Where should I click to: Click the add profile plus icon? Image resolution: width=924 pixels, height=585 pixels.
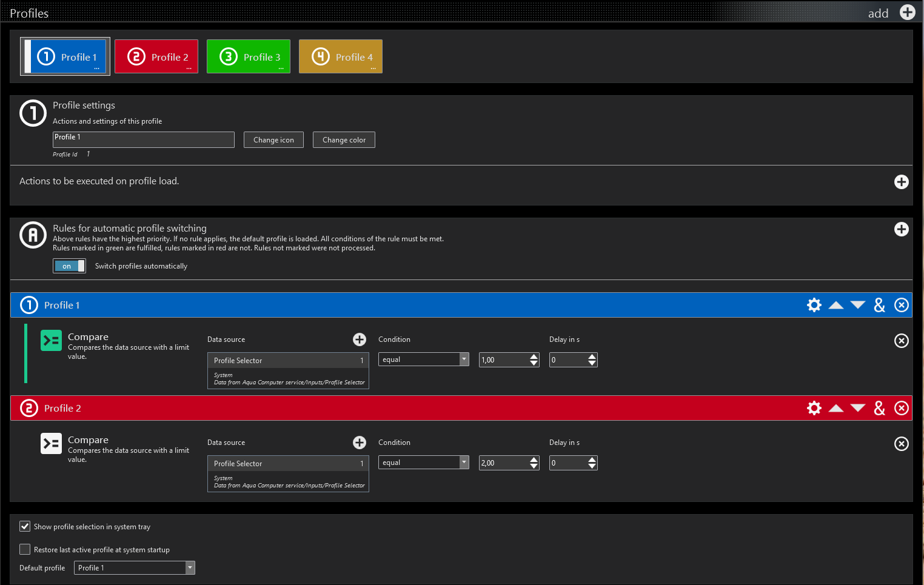(907, 13)
